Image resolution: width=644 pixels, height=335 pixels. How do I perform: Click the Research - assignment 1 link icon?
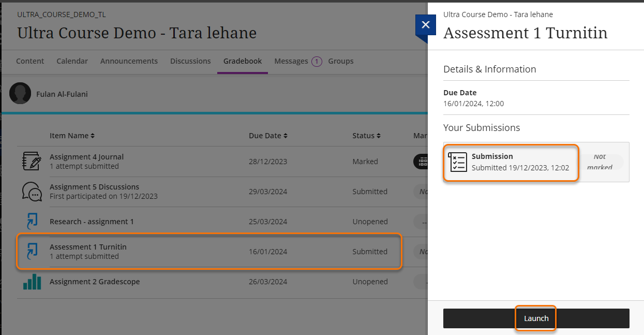pyautogui.click(x=32, y=222)
